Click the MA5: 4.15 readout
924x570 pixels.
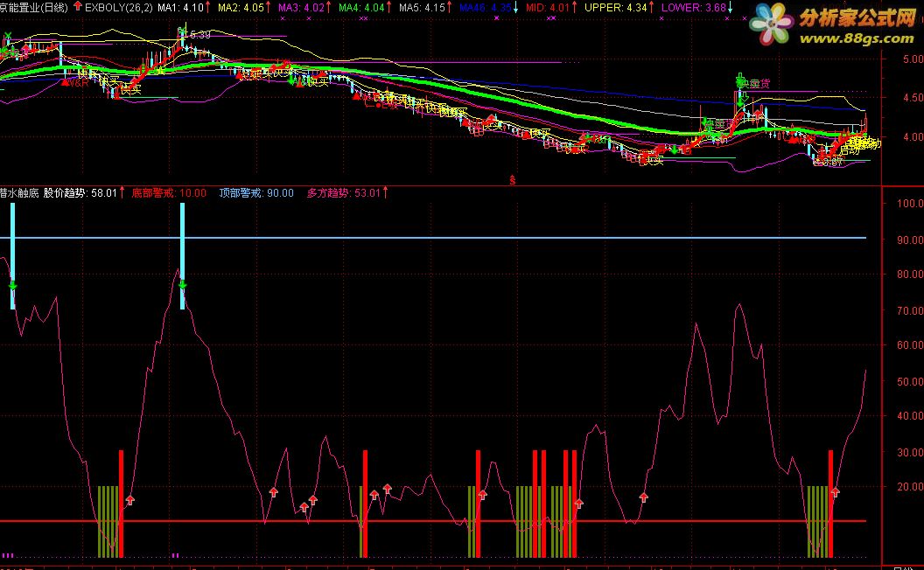pyautogui.click(x=422, y=8)
